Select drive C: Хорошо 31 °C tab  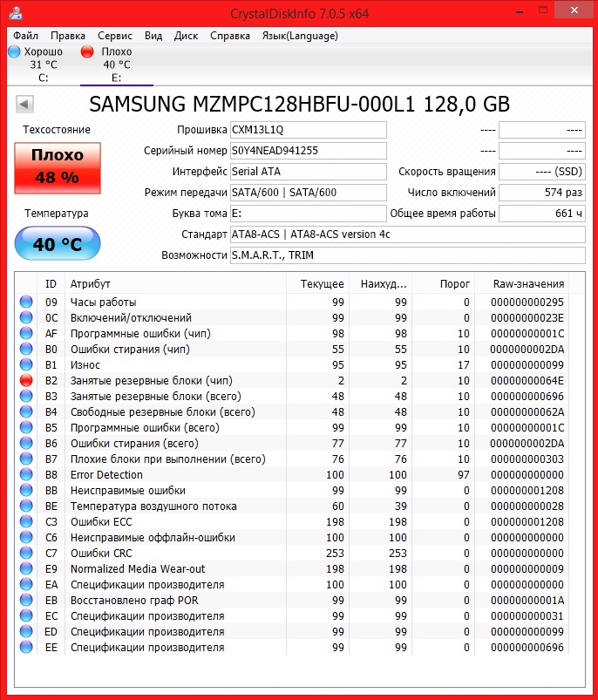44,65
